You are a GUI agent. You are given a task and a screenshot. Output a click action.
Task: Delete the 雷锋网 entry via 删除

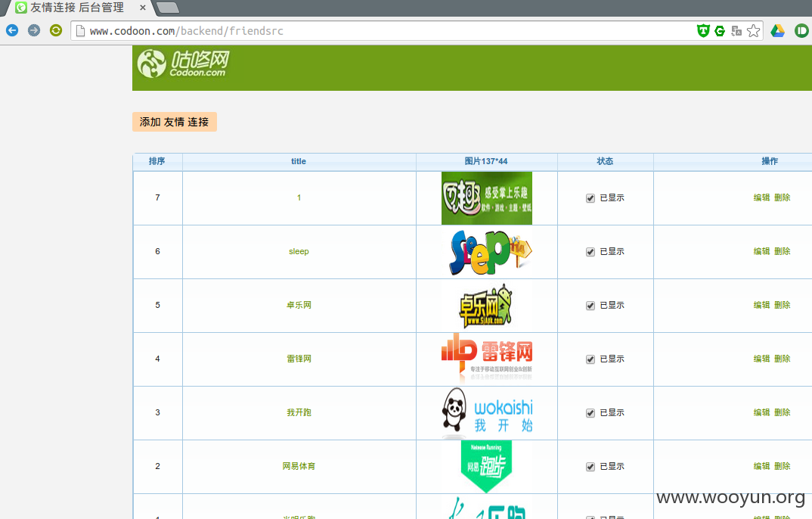point(782,359)
